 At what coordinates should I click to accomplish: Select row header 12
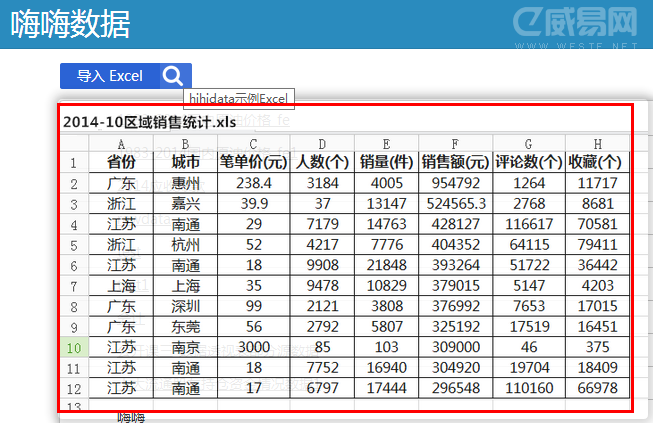74,388
